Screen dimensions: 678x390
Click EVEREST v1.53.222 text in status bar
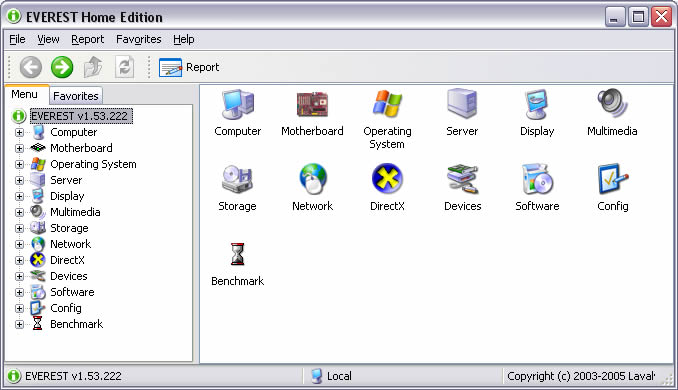(73, 376)
